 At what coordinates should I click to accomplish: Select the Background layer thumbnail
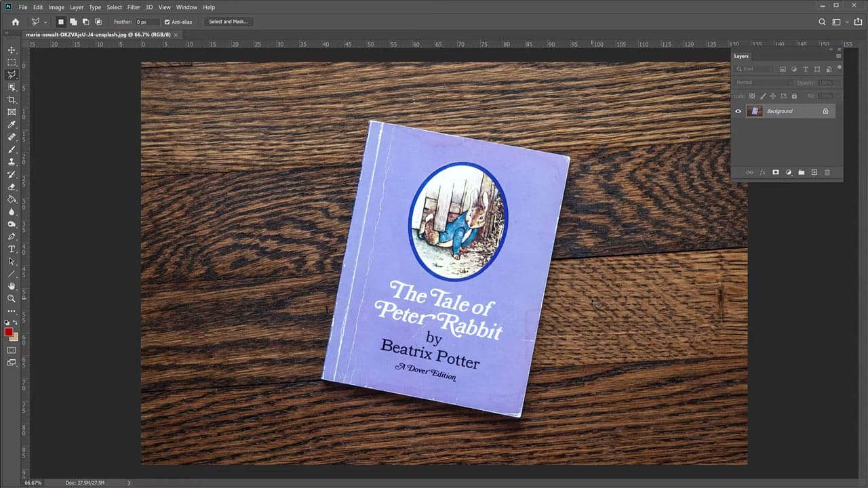[x=755, y=111]
